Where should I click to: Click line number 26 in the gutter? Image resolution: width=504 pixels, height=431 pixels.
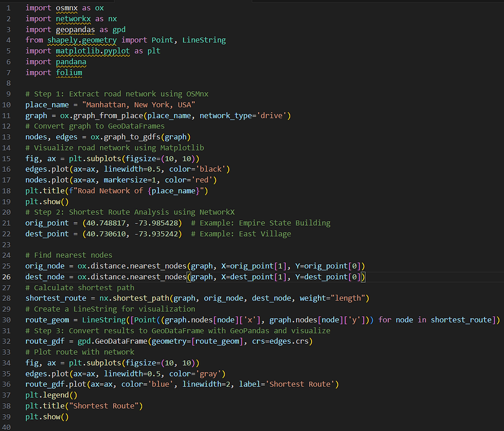7,277
